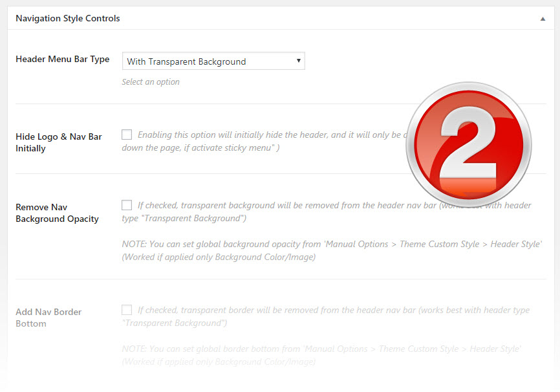Click the 'NOTE: You can set global border bottom' text
Image resolution: width=560 pixels, height=392 pixels.
click(321, 355)
